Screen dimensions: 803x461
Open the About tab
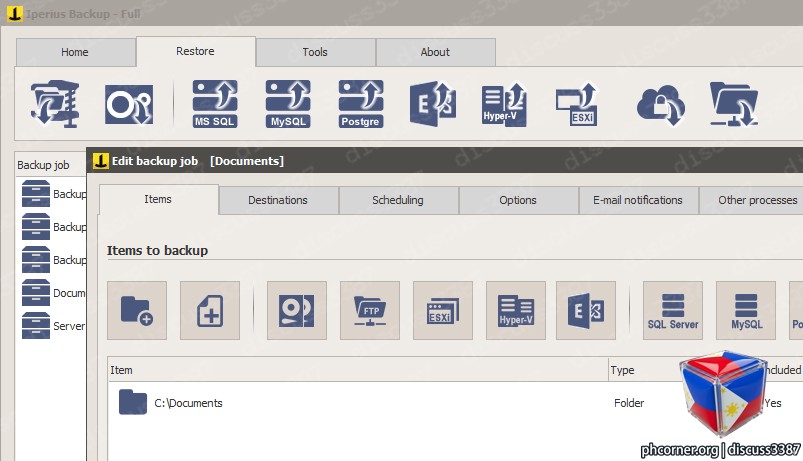pos(435,52)
